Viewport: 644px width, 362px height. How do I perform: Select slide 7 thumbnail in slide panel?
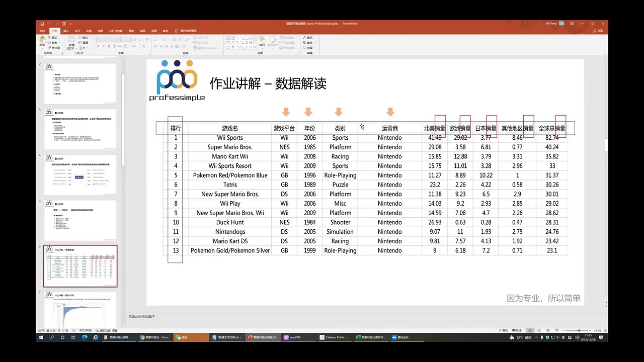tap(80, 309)
